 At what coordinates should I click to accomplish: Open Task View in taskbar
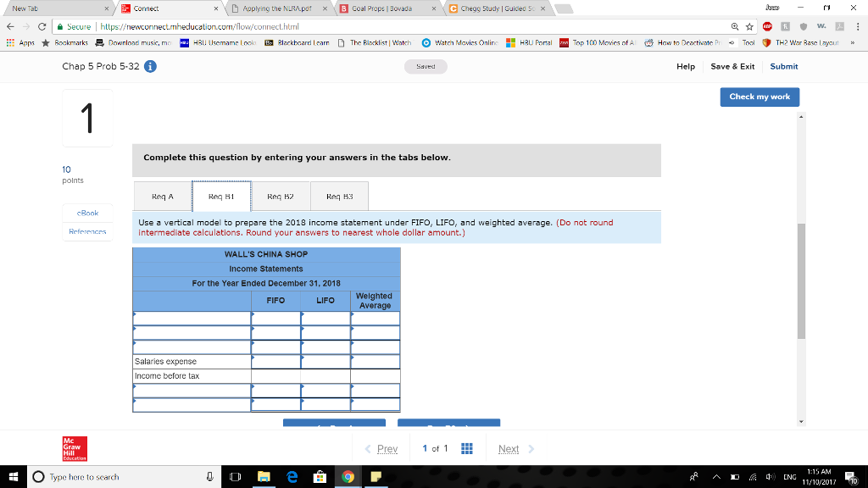click(236, 476)
